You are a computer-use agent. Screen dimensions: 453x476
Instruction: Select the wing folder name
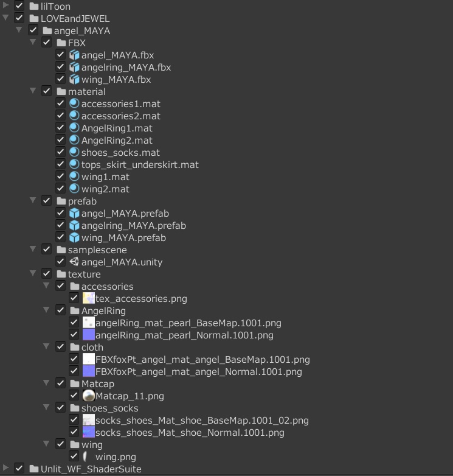pos(92,445)
